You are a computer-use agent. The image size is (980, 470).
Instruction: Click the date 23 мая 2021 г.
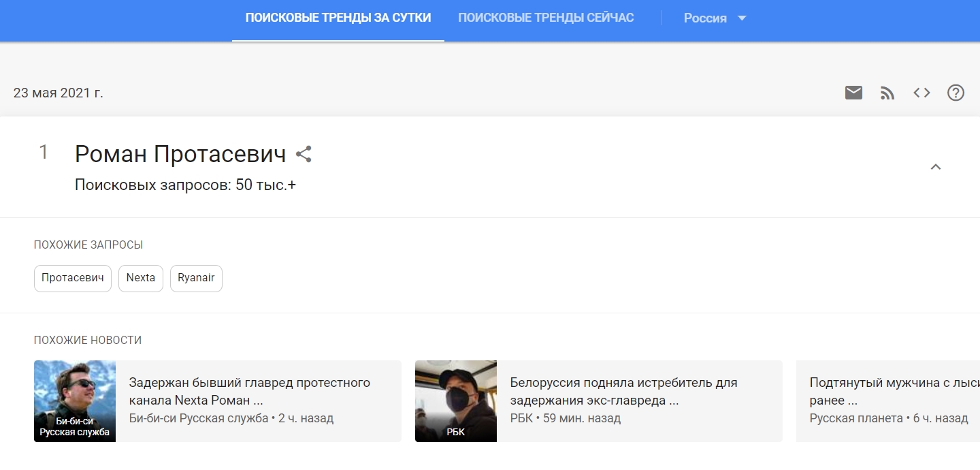point(59,93)
